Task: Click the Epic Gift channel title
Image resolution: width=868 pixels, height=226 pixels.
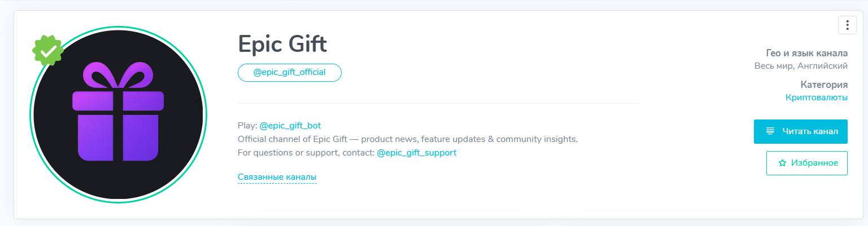Action: [x=282, y=44]
